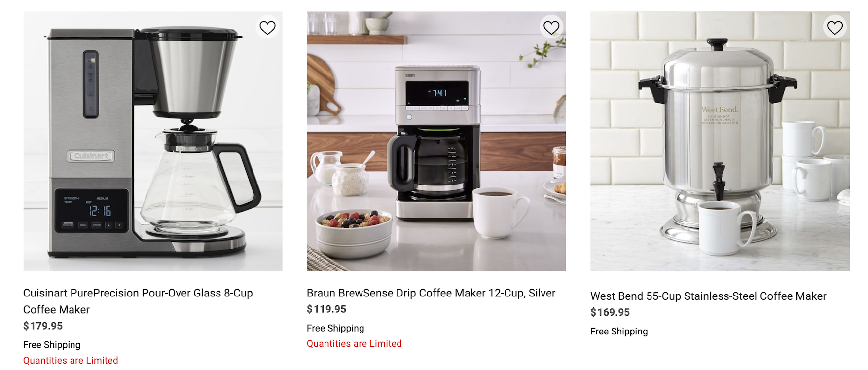Click Free Shipping under the Cuisinart listing
Viewport: 868px width, 370px height.
(52, 345)
